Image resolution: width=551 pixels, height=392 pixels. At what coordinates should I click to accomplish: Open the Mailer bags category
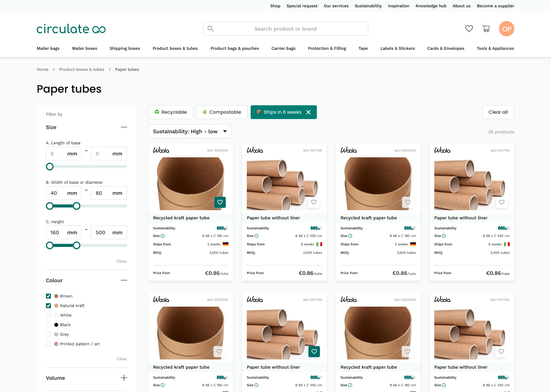coord(48,49)
